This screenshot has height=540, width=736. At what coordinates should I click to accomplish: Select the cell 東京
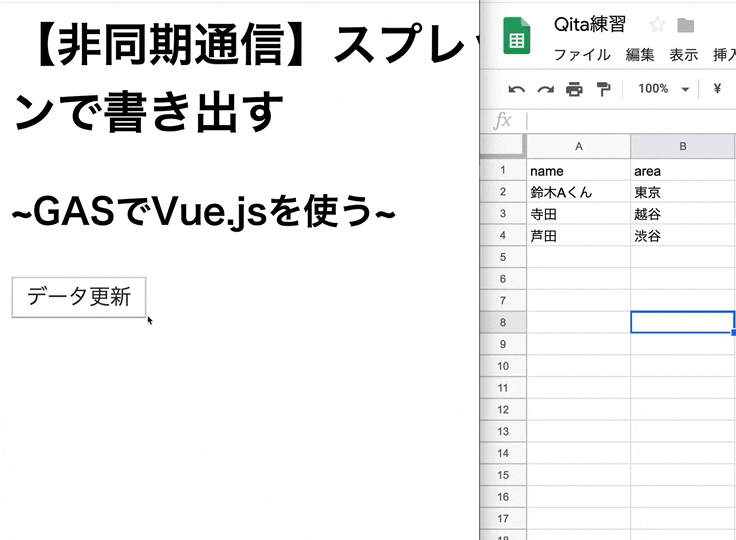tap(682, 192)
